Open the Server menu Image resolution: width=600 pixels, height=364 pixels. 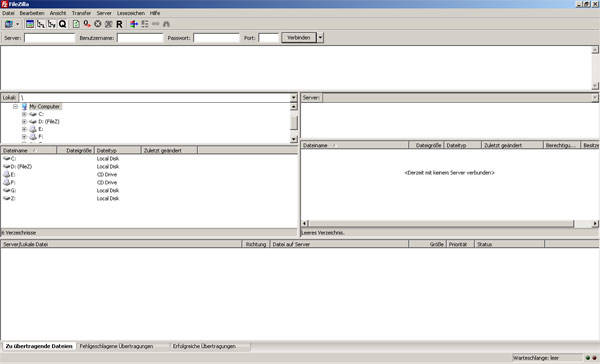pos(104,13)
